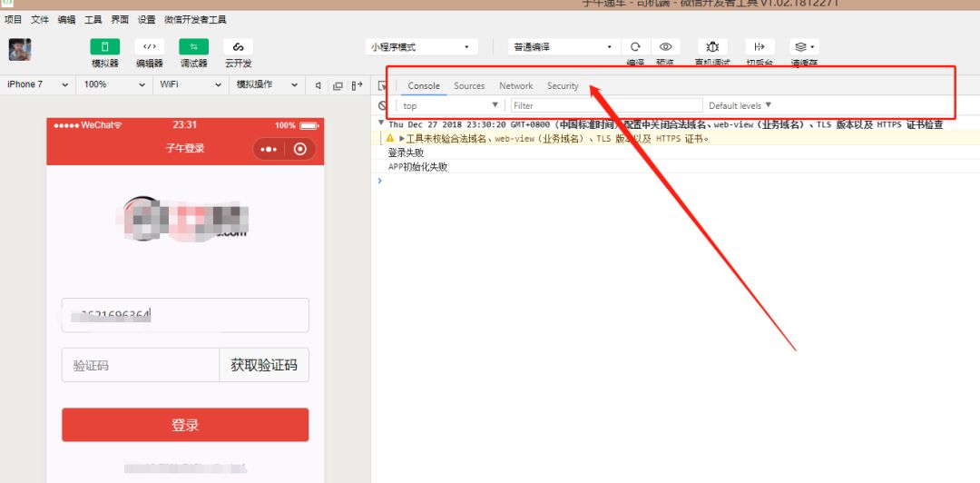Click the detach simulator window icon
The height and width of the screenshot is (483, 980).
tap(338, 85)
